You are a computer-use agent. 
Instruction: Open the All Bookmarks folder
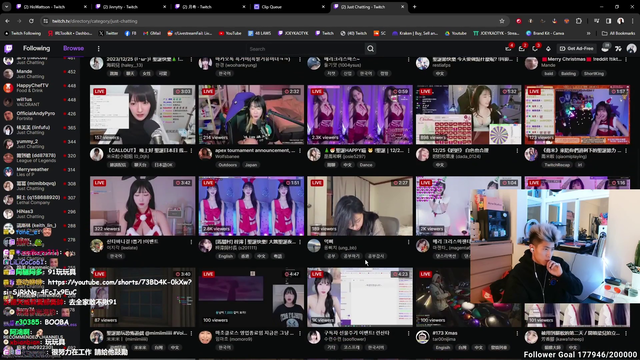pos(618,33)
